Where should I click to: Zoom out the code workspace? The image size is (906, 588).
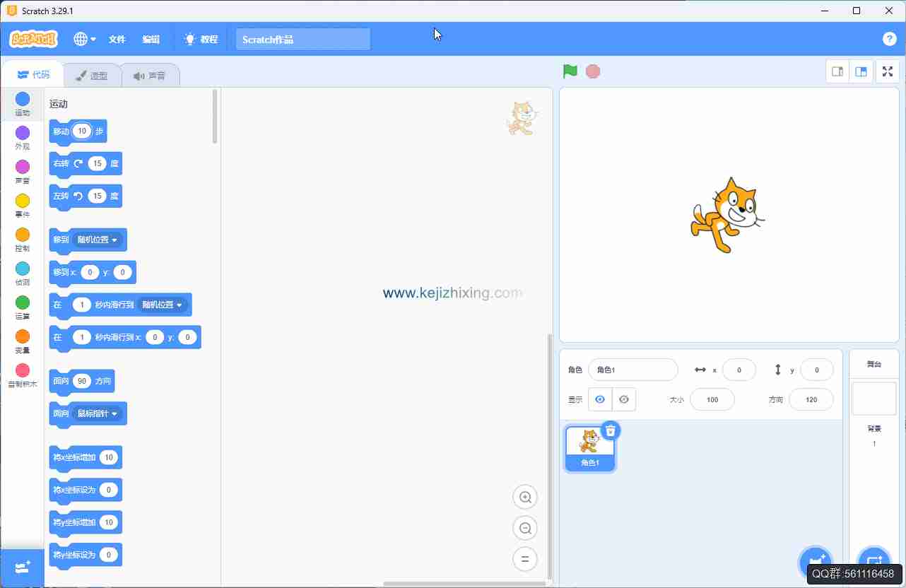pyautogui.click(x=525, y=528)
